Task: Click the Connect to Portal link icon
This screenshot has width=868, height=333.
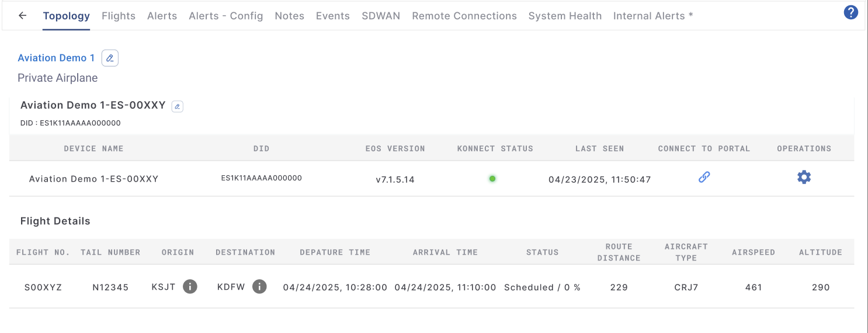Action: click(704, 177)
